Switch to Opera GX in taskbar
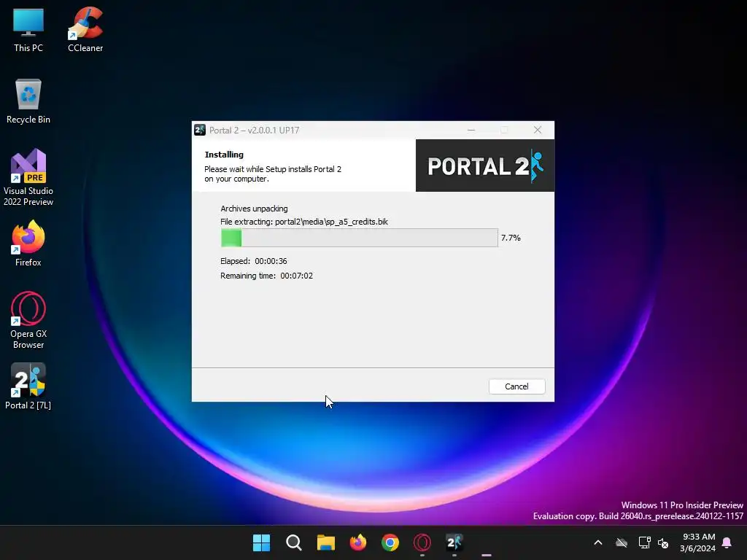The width and height of the screenshot is (747, 560). click(422, 542)
